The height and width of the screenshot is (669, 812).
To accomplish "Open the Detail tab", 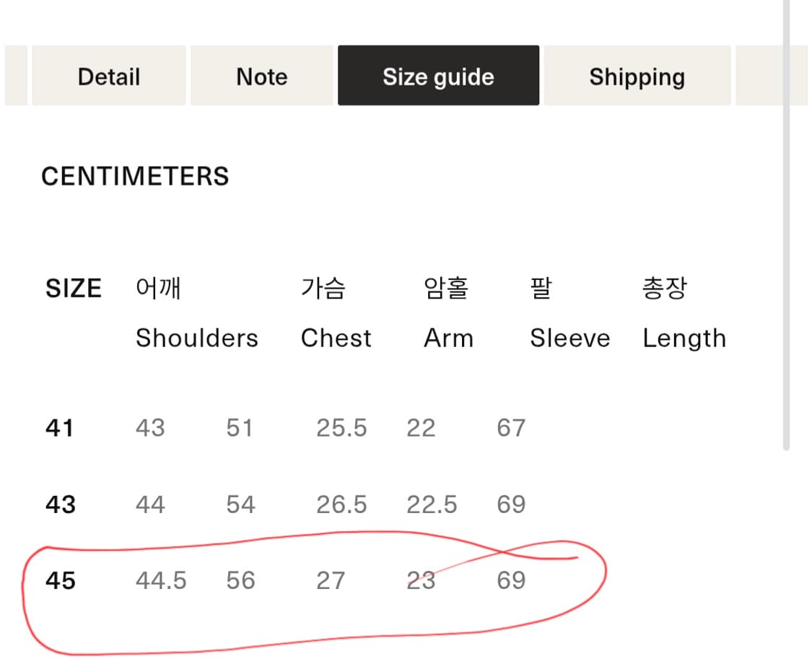I will [x=108, y=76].
